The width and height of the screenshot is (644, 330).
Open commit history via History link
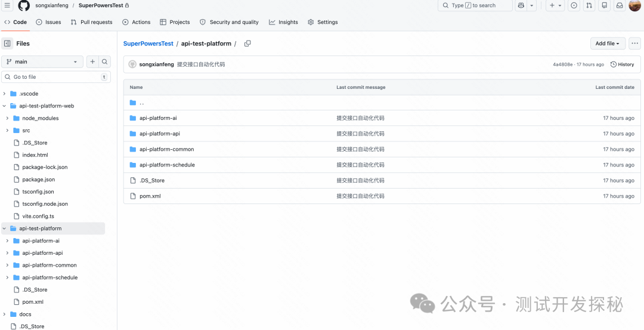tap(622, 64)
